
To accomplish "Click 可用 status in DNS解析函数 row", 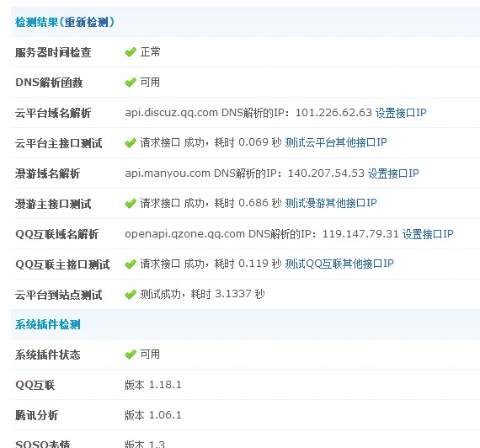I will click(x=150, y=82).
